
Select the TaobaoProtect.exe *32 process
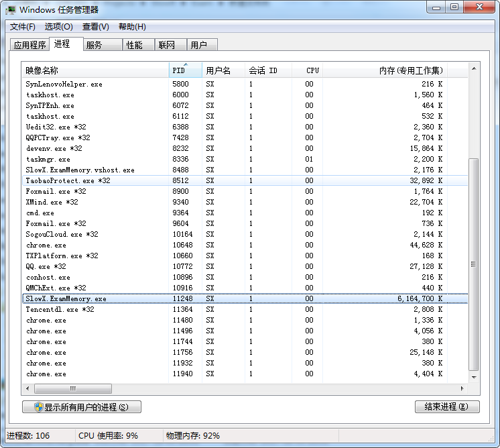point(245,180)
